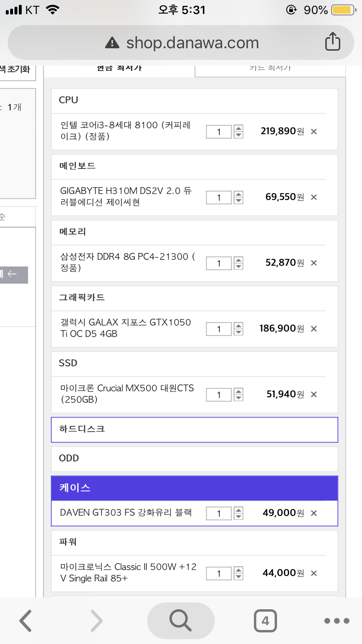Decrease quantity of the Crucial MX500 SSD
This screenshot has width=362, height=644.
point(238,398)
